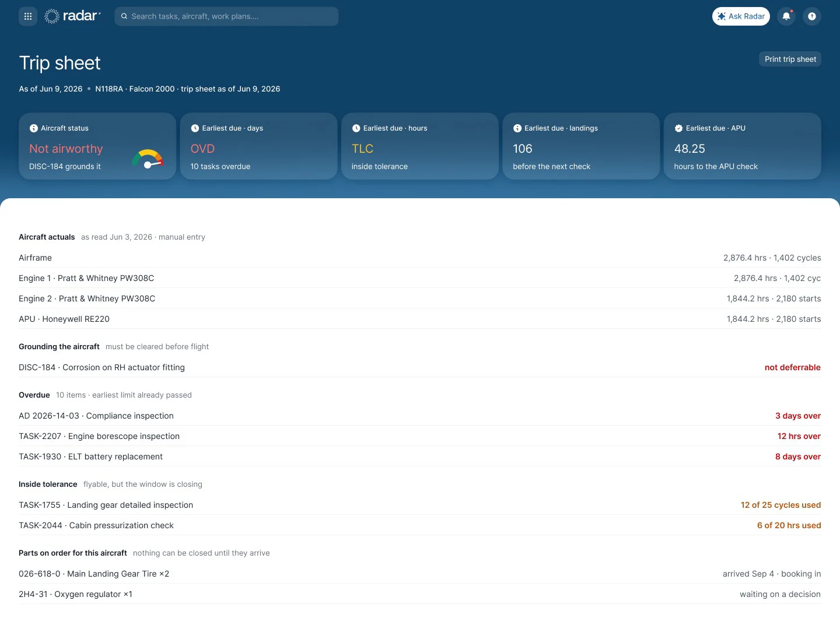Click the 'Not airworthy' status text

(x=66, y=149)
